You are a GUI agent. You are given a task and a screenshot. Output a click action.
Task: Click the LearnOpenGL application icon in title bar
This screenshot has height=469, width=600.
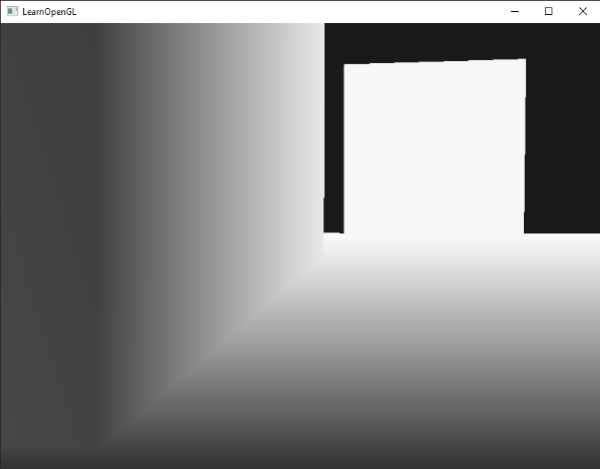(x=12, y=11)
